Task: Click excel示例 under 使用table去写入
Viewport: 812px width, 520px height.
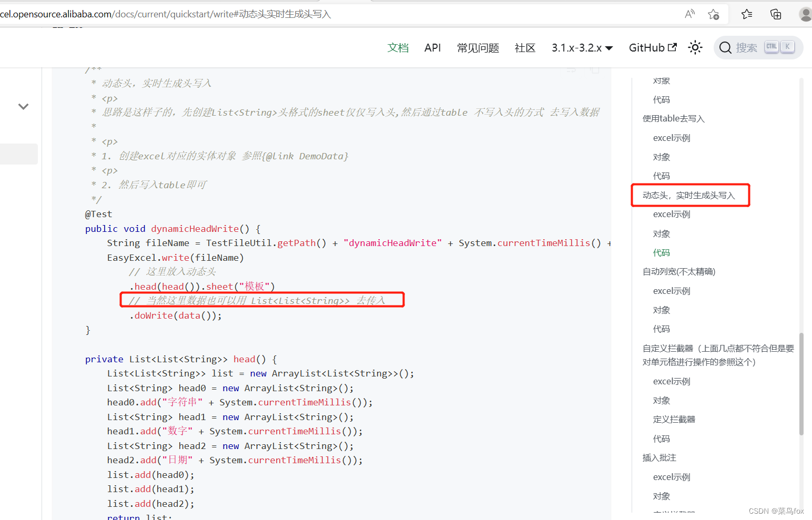Action: coord(672,138)
